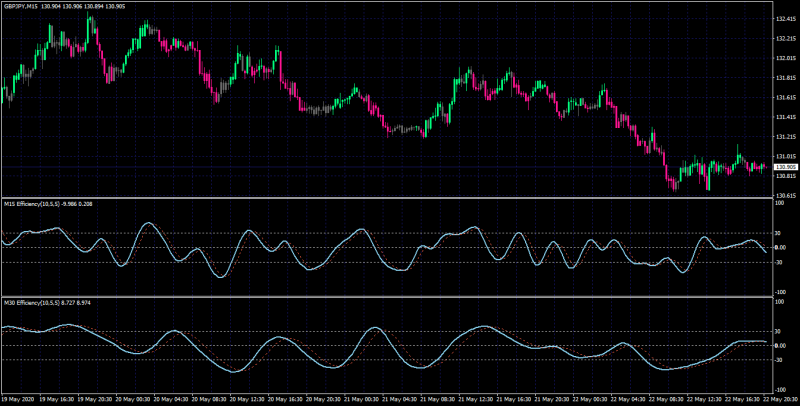800x406 pixels.
Task: Click the 20 May 04:30 time label
Action: click(169, 399)
